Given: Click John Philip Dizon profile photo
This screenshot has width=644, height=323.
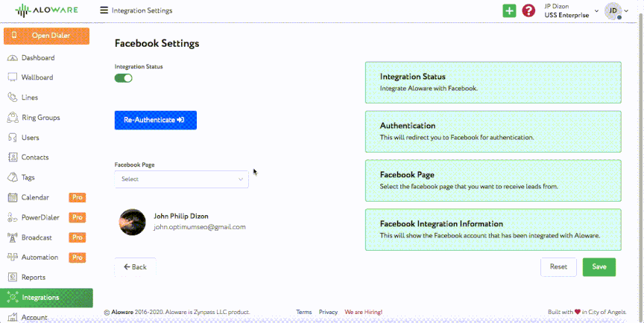Looking at the screenshot, I should point(132,223).
